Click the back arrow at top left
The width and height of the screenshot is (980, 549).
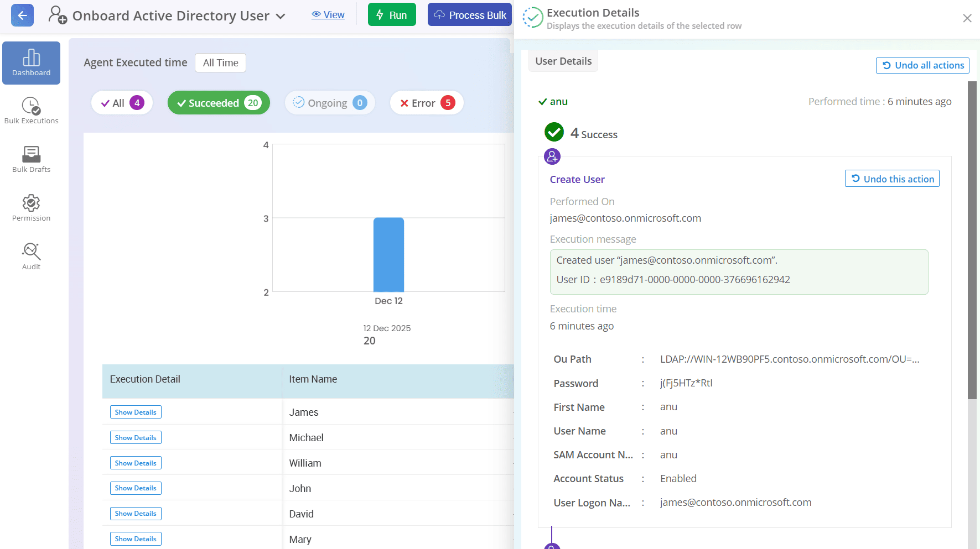22,15
